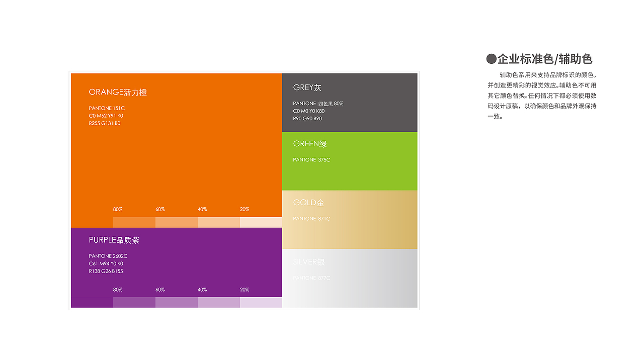644x362 pixels.
Task: Click the "GREY灰" heading
Action: tap(307, 87)
